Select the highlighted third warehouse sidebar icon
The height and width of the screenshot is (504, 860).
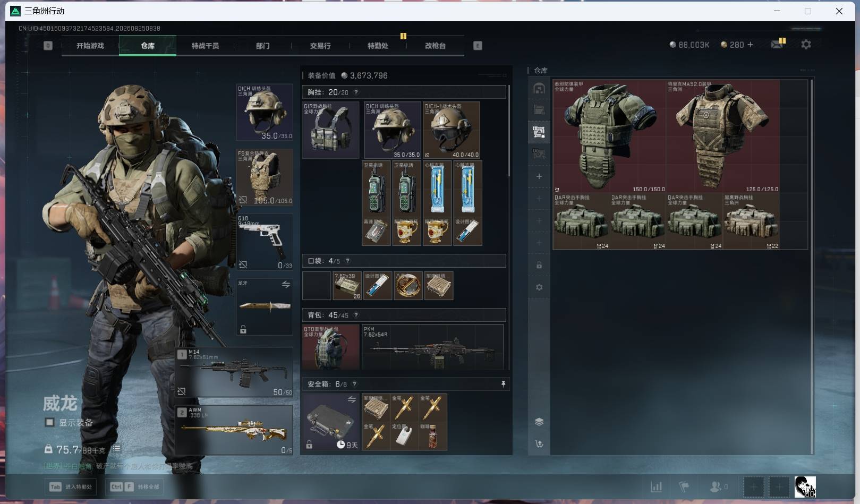tap(539, 132)
